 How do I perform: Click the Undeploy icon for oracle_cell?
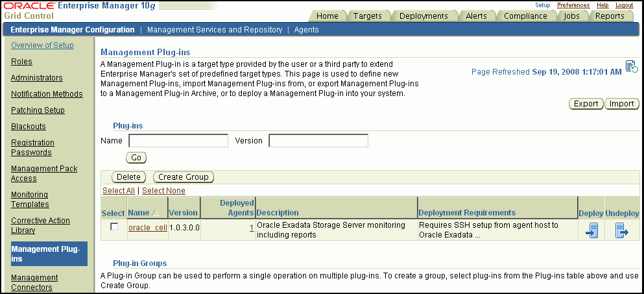[x=622, y=230]
